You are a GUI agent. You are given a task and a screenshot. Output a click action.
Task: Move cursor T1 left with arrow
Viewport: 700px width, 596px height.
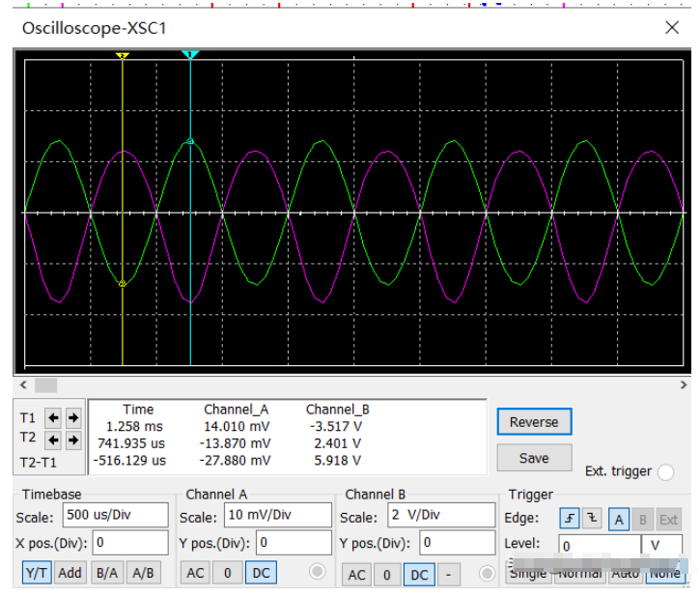[53, 418]
